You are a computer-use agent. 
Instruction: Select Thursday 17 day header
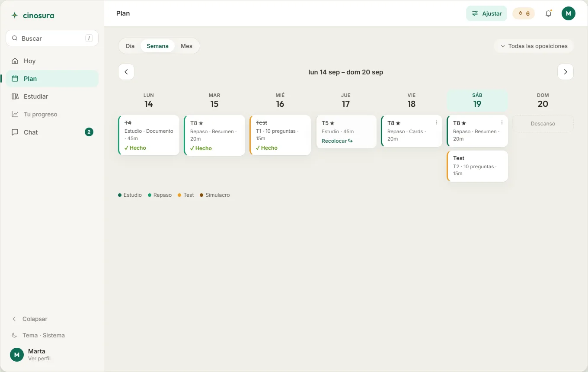tap(346, 100)
